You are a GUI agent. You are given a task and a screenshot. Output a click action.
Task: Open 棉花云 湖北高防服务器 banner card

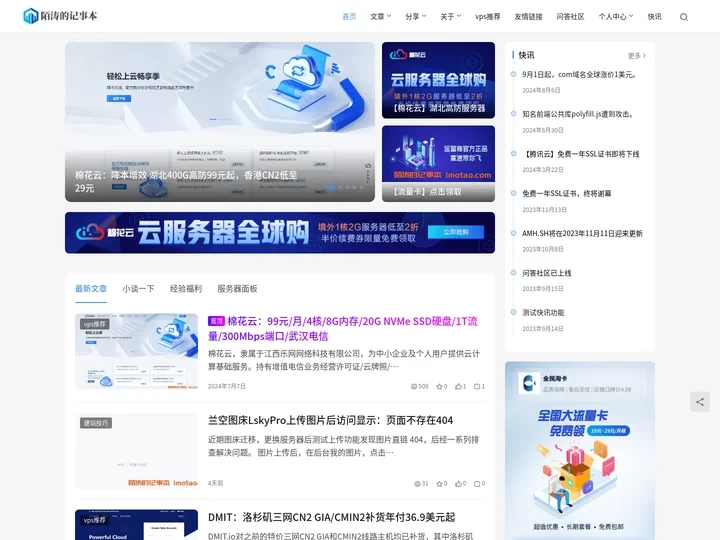pos(439,80)
